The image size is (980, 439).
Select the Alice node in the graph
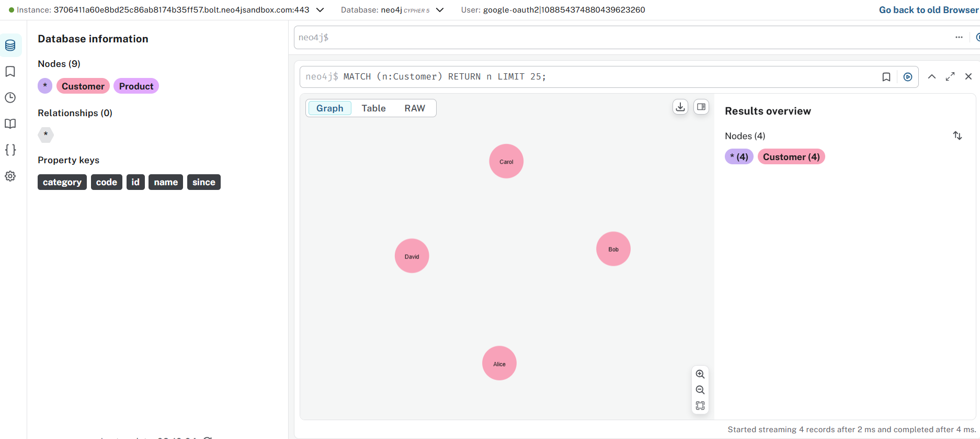(499, 363)
